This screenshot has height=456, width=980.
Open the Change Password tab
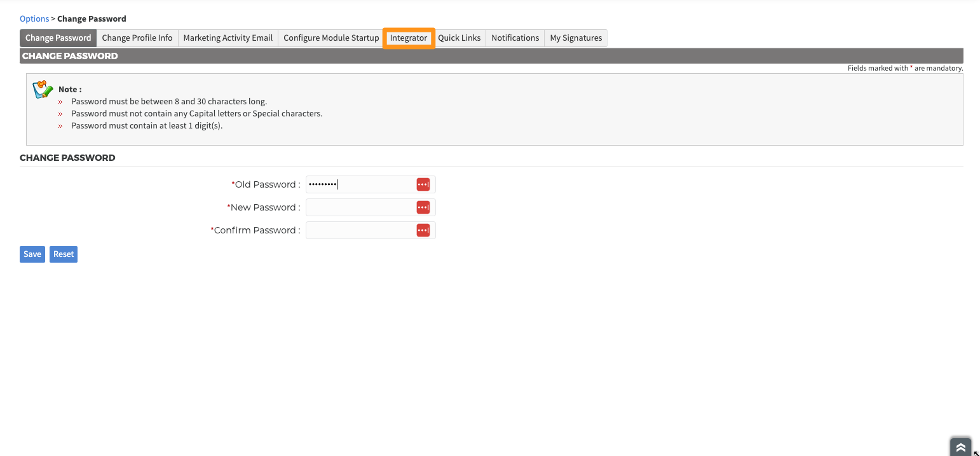(58, 38)
